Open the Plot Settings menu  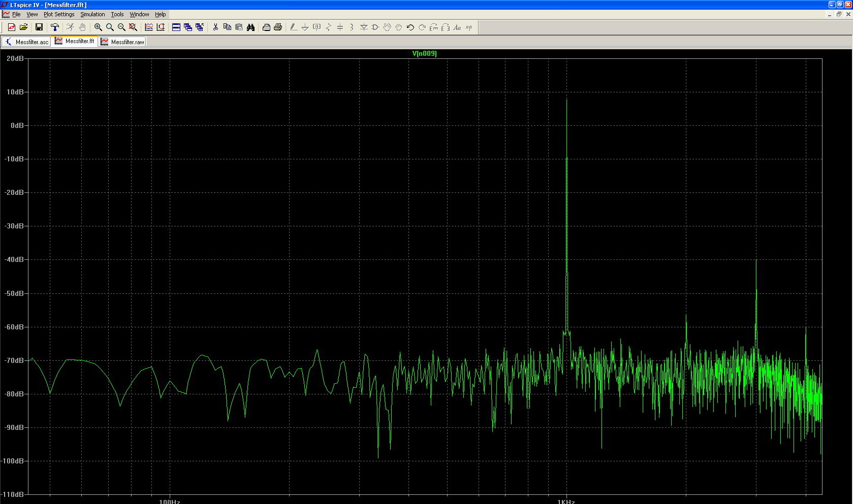point(59,14)
